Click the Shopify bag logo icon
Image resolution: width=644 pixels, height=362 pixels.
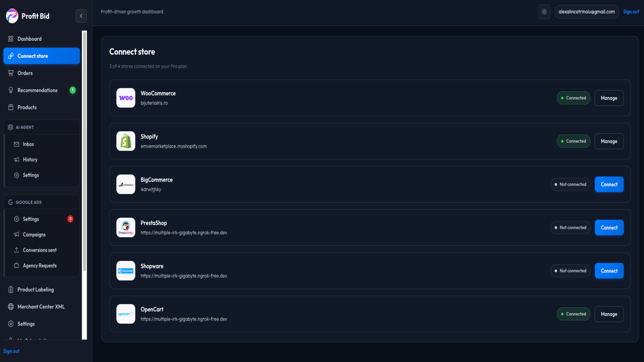tap(126, 141)
